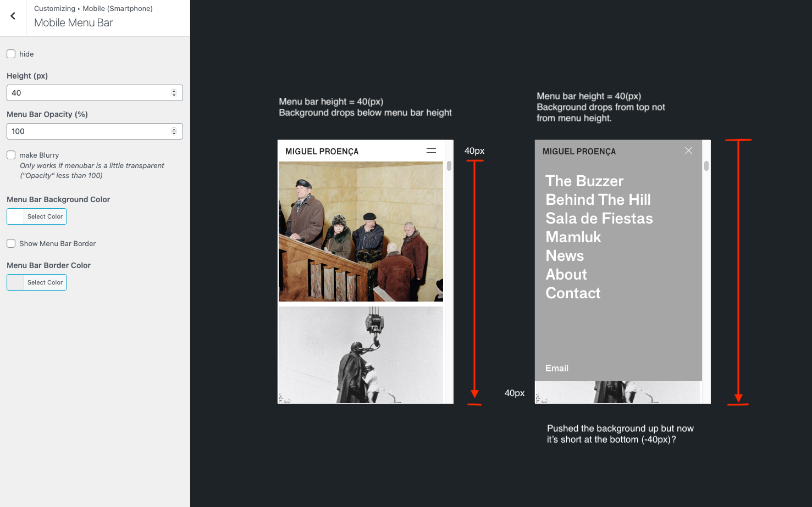The height and width of the screenshot is (507, 812).
Task: Focus the Menu Bar Opacity input field
Action: point(88,131)
